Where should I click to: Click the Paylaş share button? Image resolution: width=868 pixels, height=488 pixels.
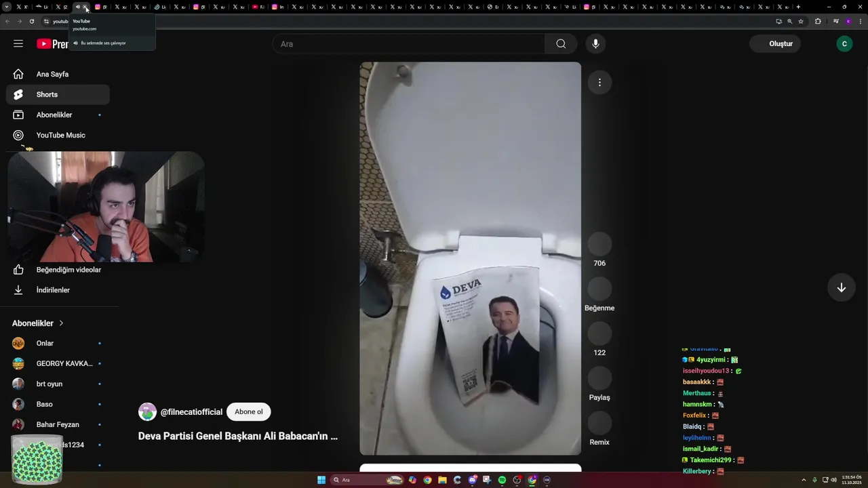[599, 379]
